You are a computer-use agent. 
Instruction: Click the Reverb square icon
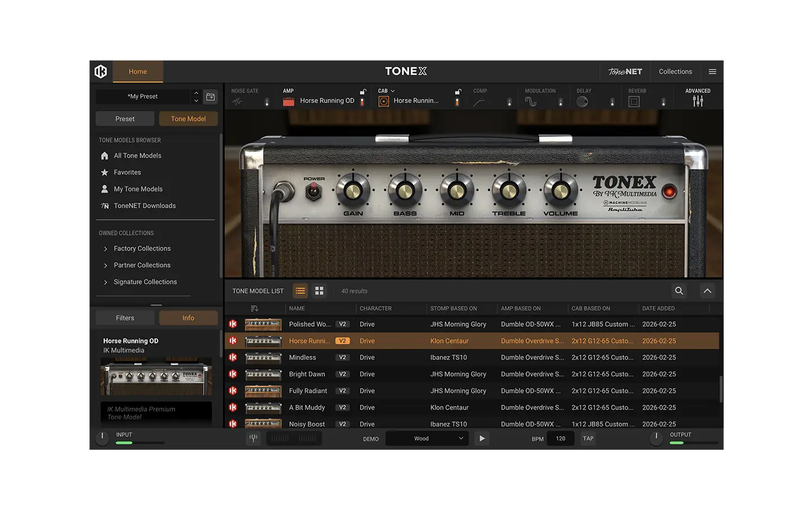(634, 102)
